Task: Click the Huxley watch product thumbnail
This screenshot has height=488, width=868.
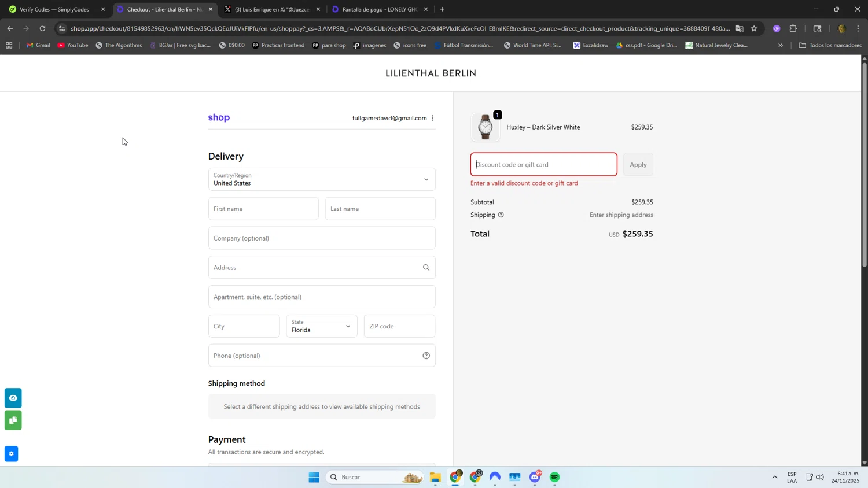Action: click(x=486, y=127)
